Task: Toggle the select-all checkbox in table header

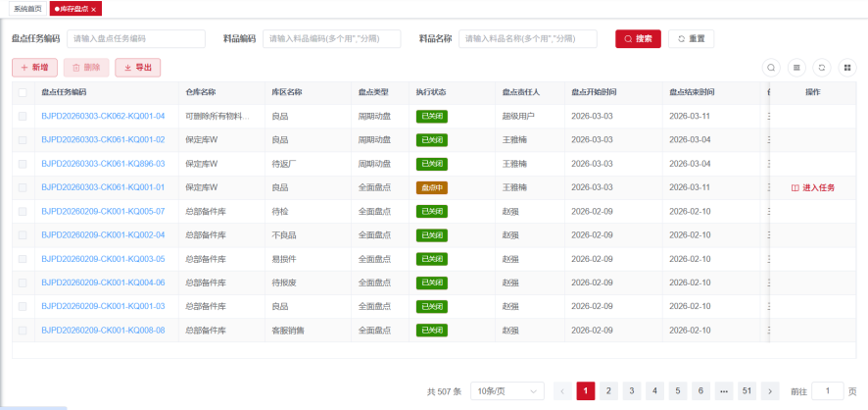Action: [23, 92]
